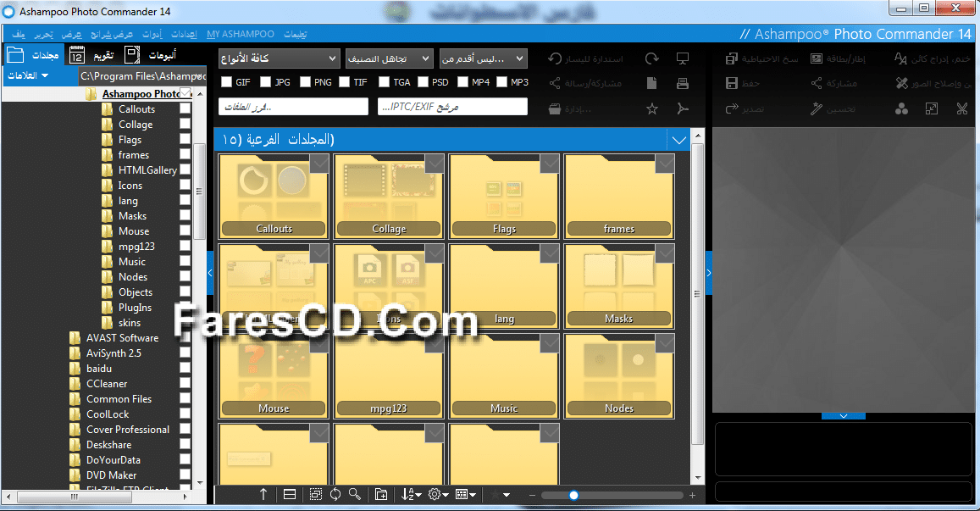Screen dimensions: 980x511
Task: Enable the GIF file type checkbox
Action: click(x=226, y=82)
